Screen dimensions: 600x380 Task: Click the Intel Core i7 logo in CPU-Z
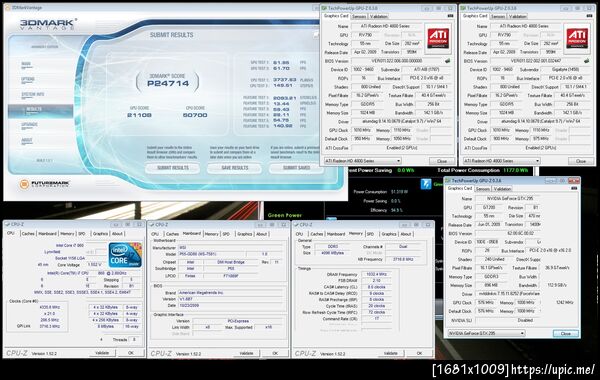(125, 254)
